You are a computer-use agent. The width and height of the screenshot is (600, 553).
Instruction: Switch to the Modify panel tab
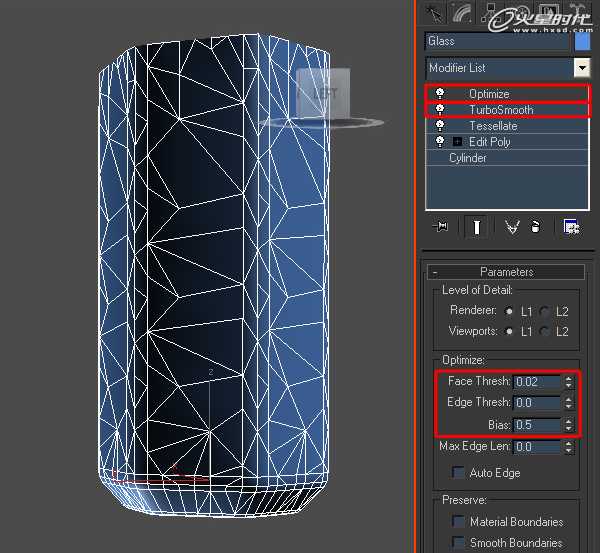(x=462, y=14)
